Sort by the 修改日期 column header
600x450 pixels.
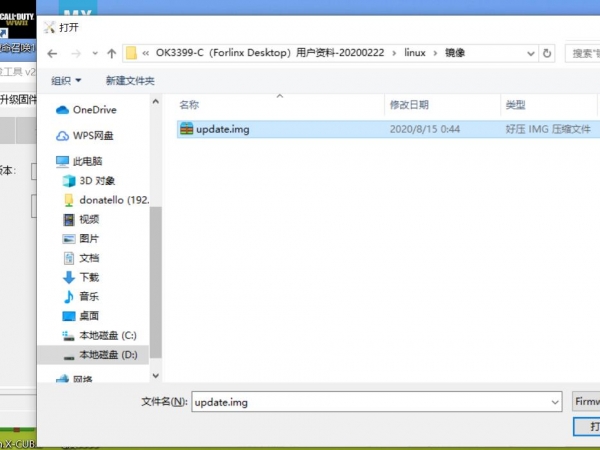(x=410, y=104)
